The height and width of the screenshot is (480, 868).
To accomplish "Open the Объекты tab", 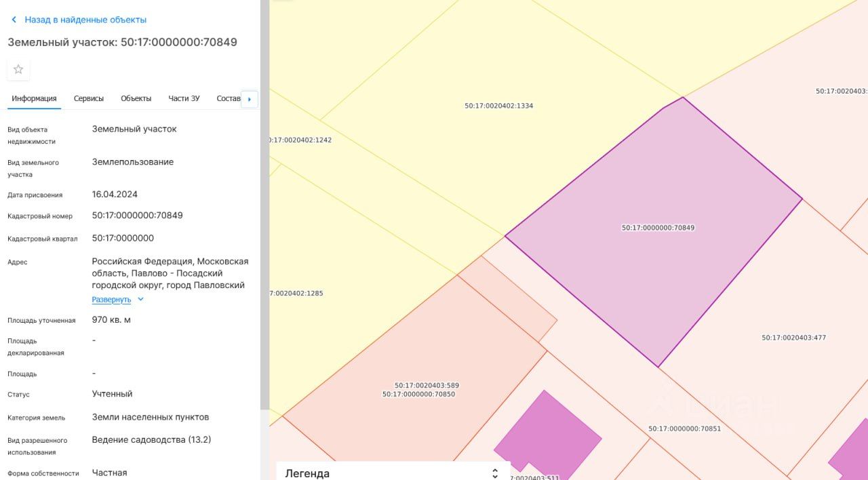I will pos(136,98).
